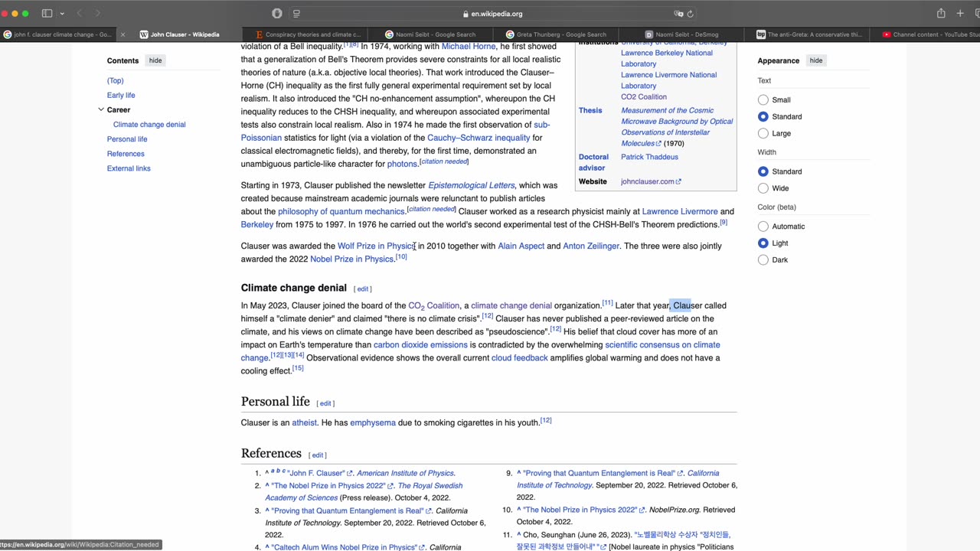
Task: Edit the References section
Action: (x=318, y=455)
